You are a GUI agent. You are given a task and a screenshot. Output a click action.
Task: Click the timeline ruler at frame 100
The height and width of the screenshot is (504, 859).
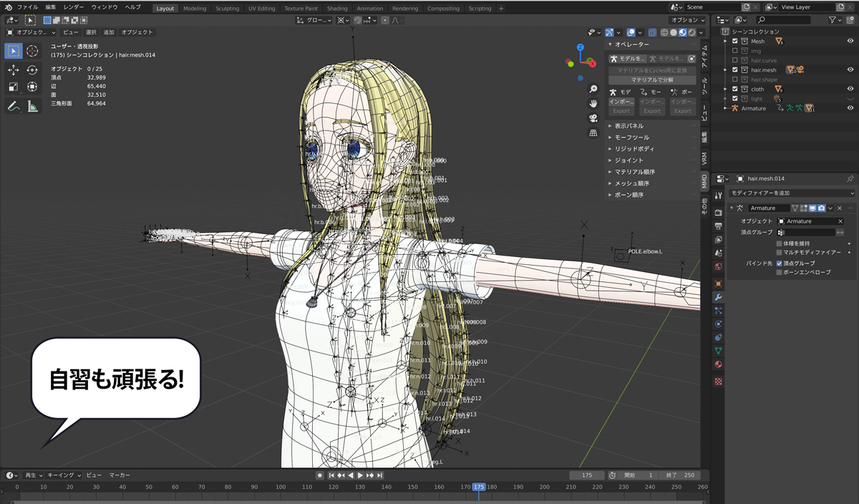click(x=281, y=487)
